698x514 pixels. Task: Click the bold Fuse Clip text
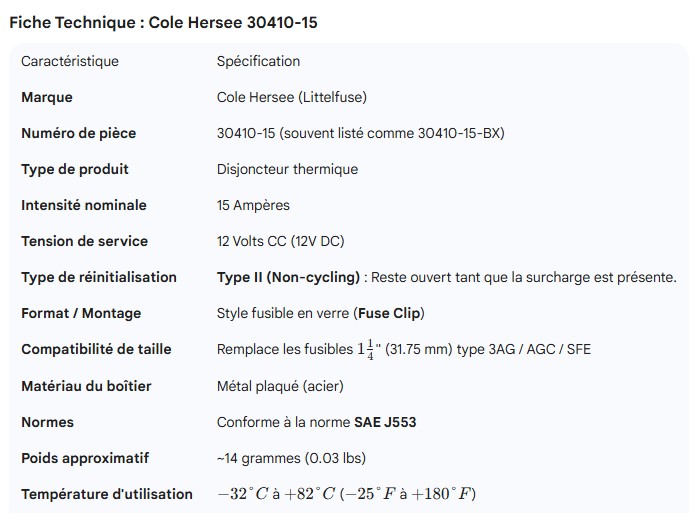coord(389,314)
